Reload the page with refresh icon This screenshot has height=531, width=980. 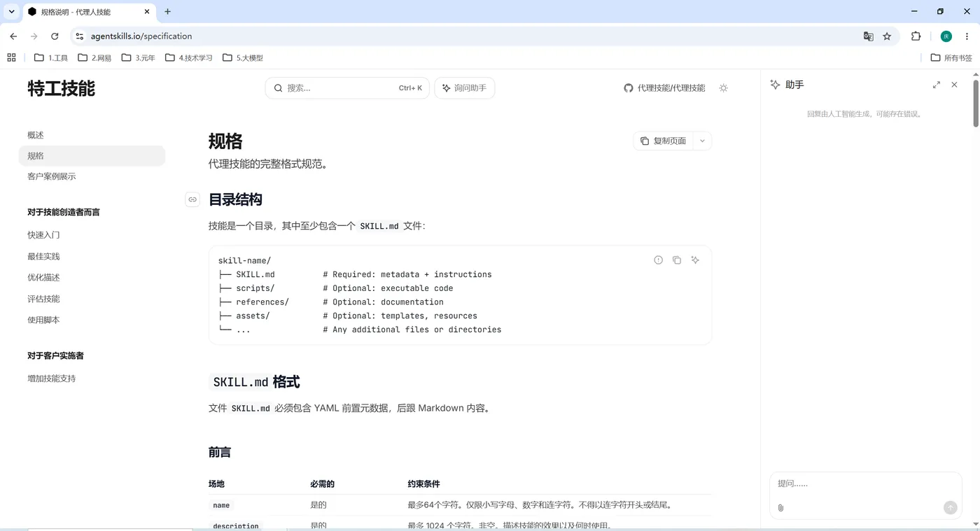tap(55, 36)
